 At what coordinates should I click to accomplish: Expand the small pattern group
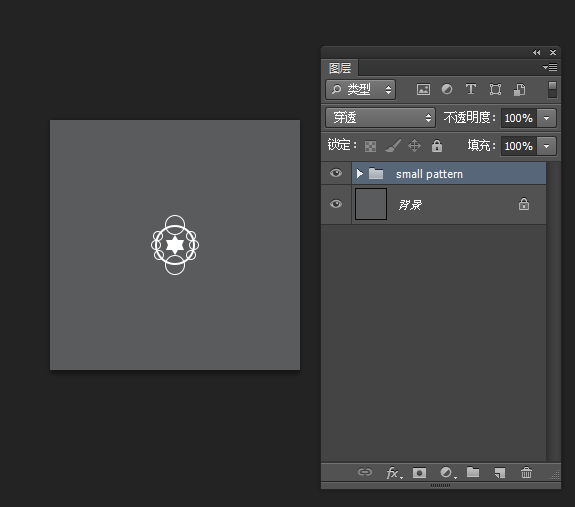point(360,173)
